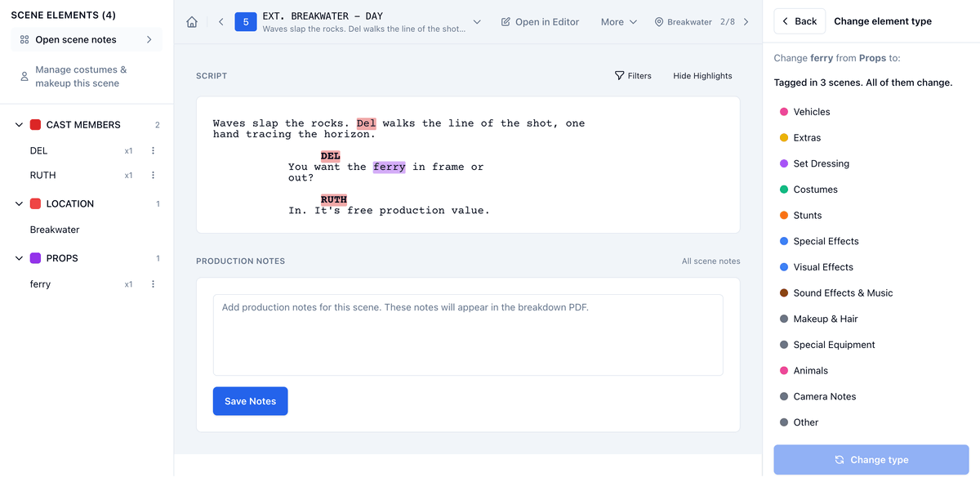980x491 pixels.
Task: Open scene notes
Action: [x=87, y=39]
